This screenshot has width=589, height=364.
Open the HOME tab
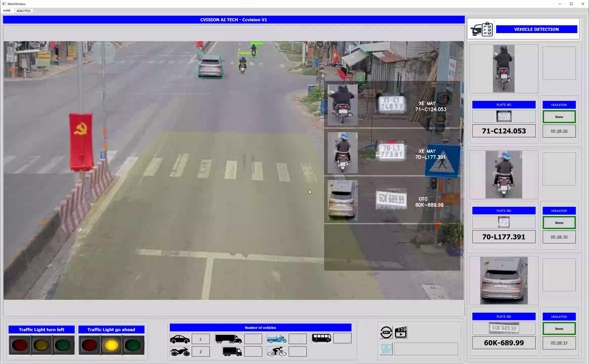pos(7,11)
